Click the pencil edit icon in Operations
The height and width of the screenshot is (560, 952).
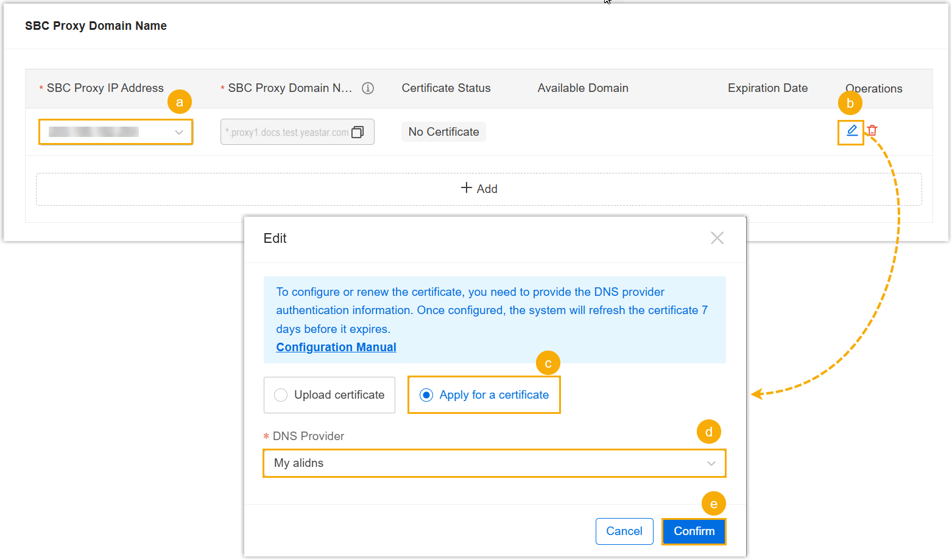pyautogui.click(x=852, y=130)
